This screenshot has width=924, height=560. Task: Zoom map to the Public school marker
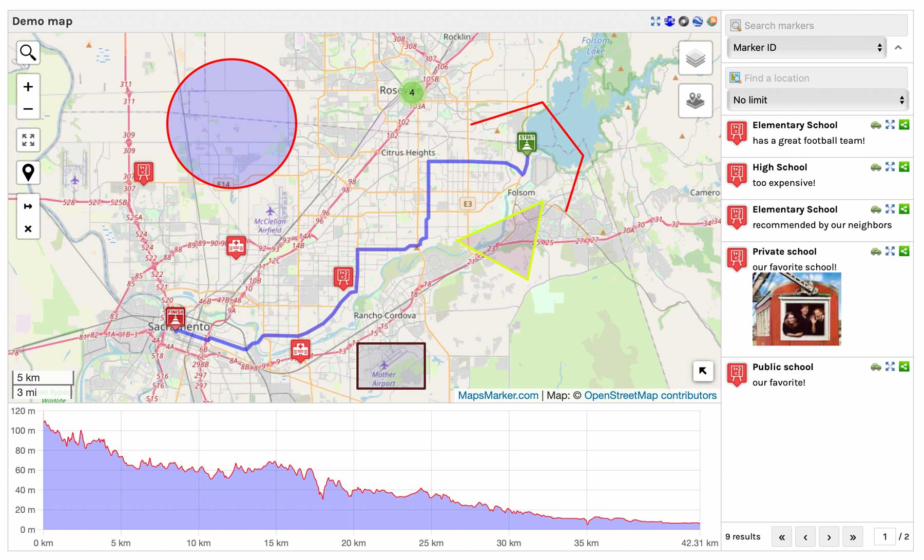coord(890,366)
